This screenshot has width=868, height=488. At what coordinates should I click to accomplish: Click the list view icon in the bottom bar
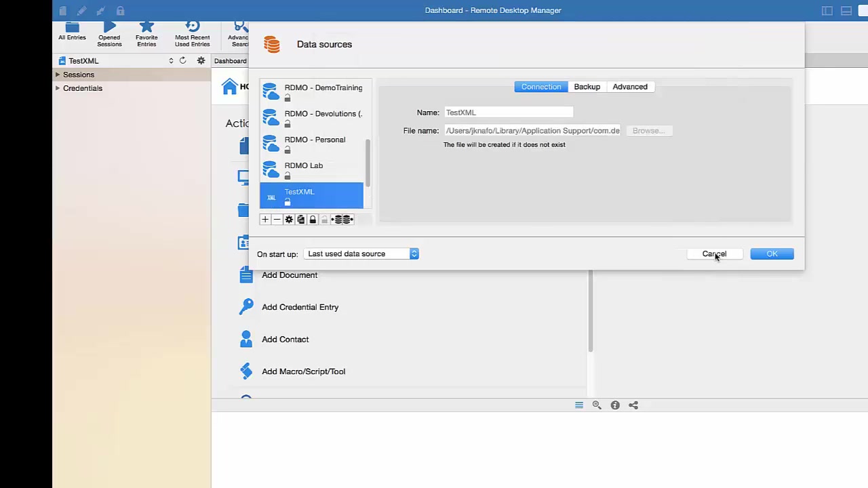(x=579, y=405)
